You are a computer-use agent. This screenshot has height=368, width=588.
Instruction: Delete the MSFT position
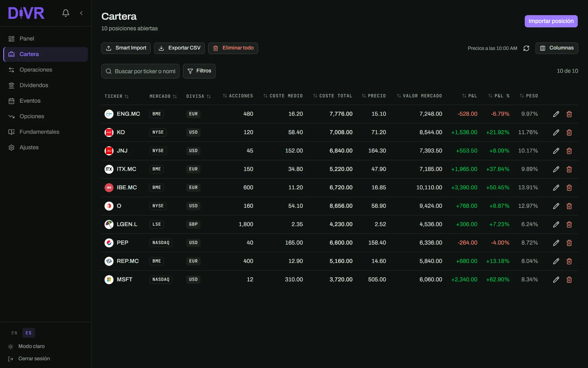569,280
